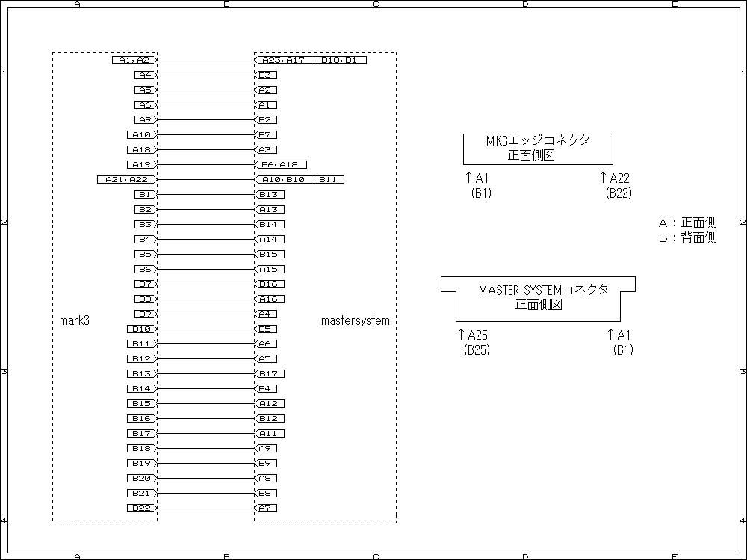Click mastersystem pin 'B13' label

269,194
